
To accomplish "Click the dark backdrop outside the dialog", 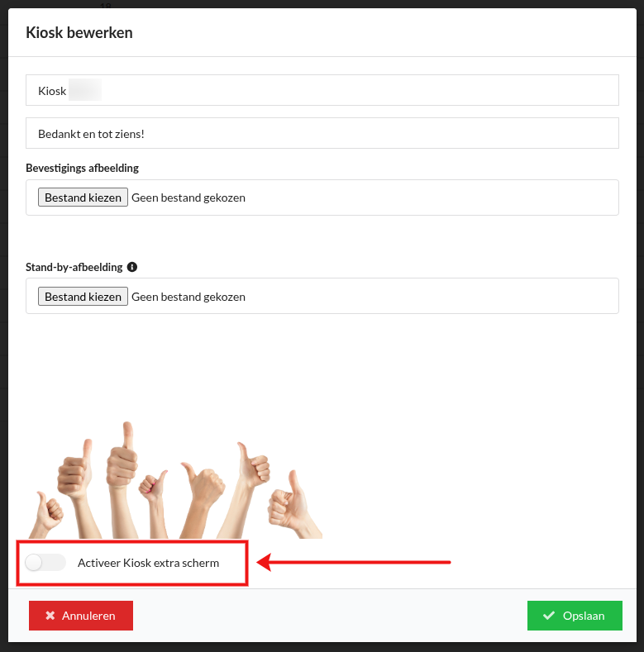I will tap(640, 331).
